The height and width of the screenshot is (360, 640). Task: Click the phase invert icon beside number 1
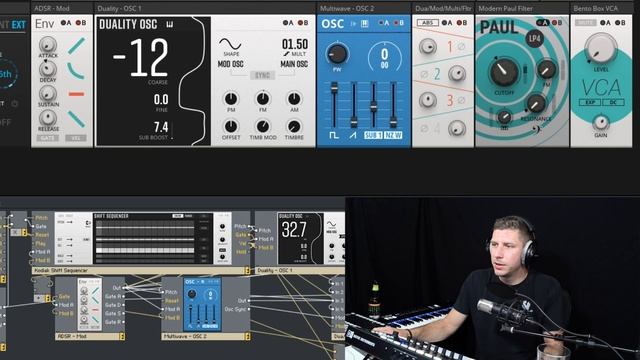click(461, 47)
